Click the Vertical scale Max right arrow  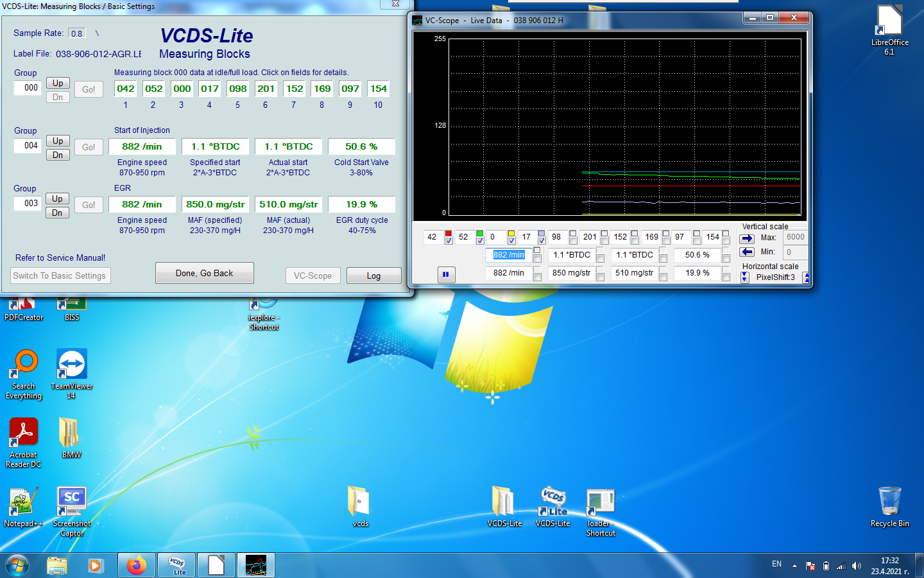747,238
